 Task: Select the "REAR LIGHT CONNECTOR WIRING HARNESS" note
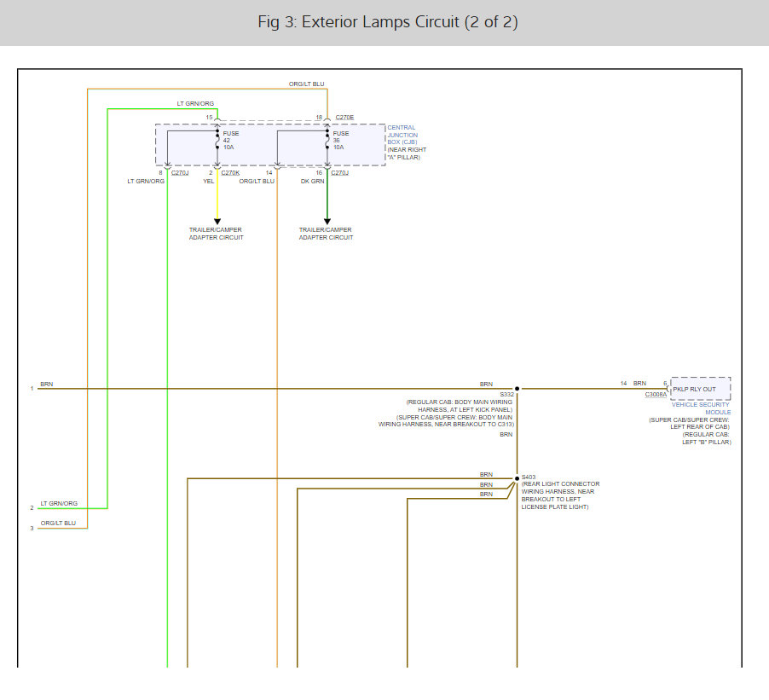coord(560,488)
